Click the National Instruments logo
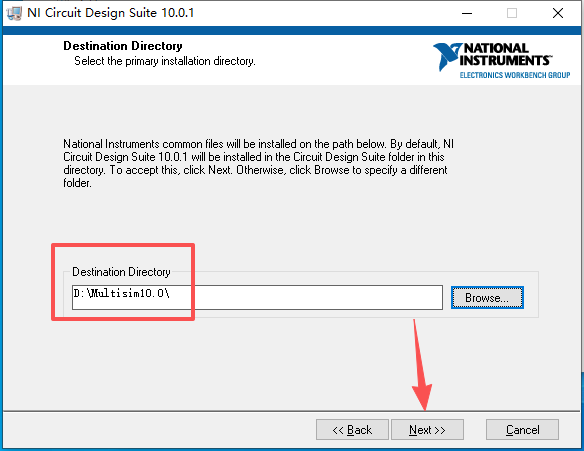 pos(501,60)
